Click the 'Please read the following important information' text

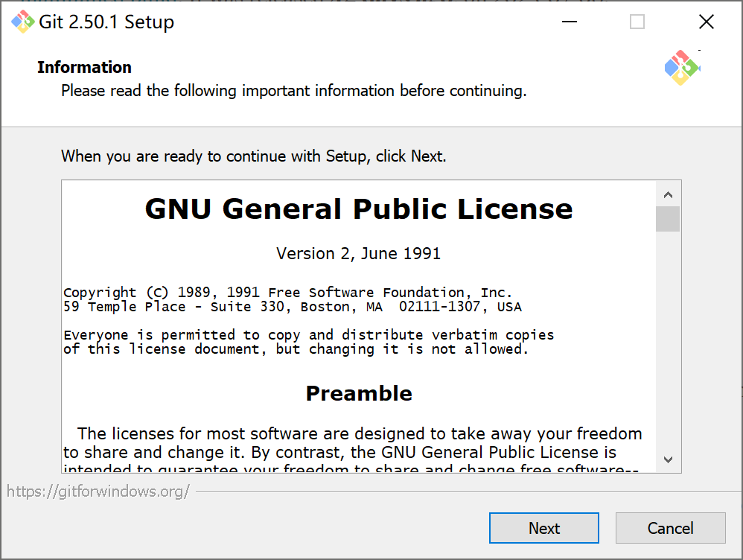tap(294, 91)
